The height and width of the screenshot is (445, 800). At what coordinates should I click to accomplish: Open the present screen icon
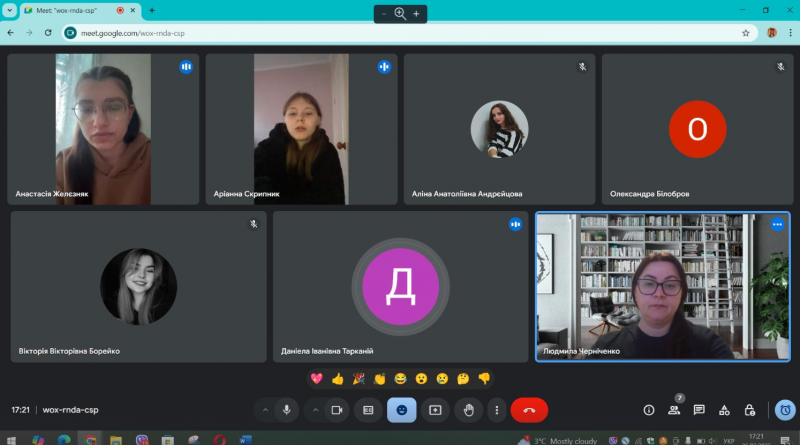[x=435, y=410]
